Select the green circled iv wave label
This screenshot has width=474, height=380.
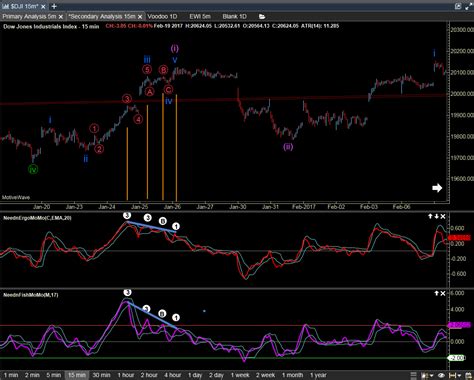(x=33, y=169)
